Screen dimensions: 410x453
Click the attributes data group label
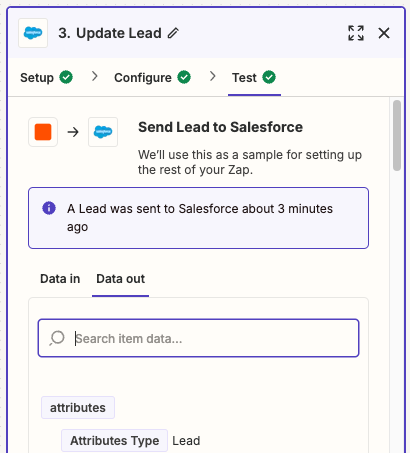[x=78, y=408]
